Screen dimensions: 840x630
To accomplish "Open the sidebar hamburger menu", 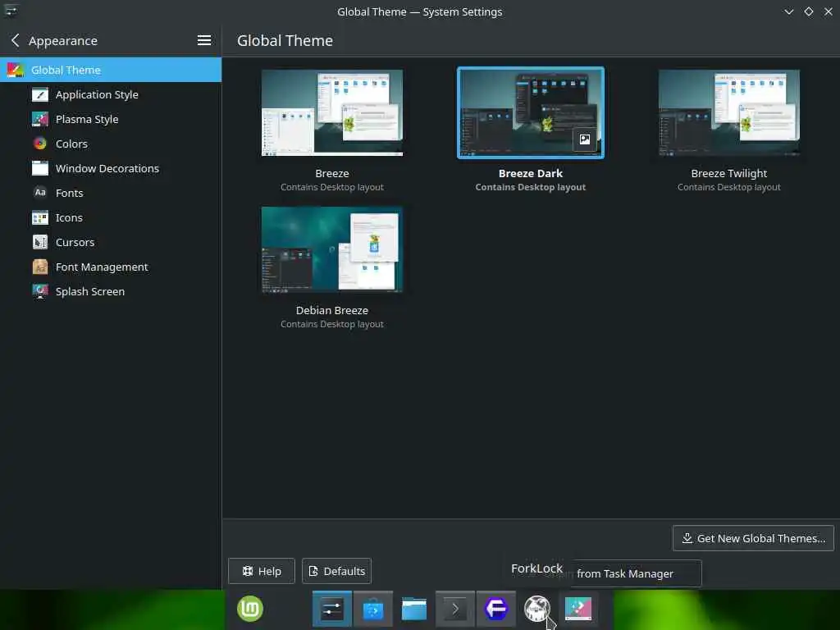I will tap(204, 41).
